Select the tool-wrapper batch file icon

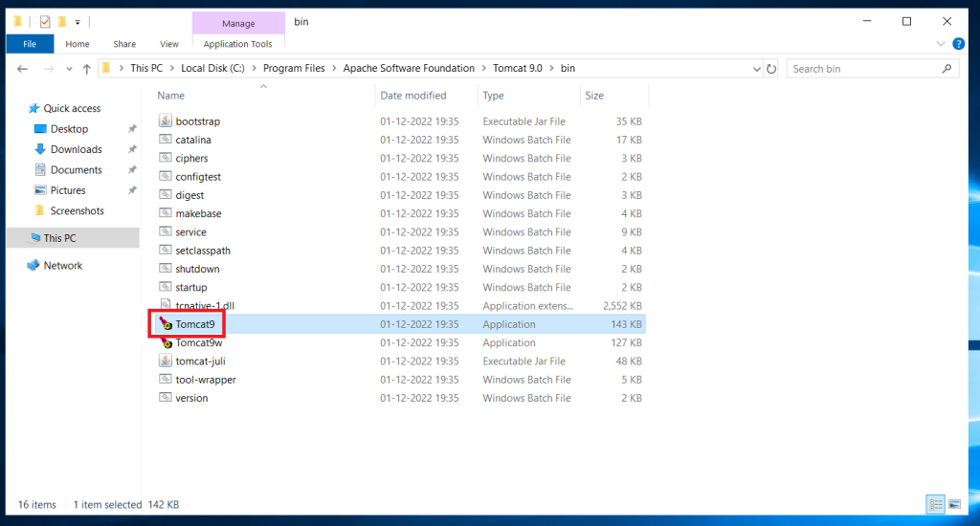165,379
